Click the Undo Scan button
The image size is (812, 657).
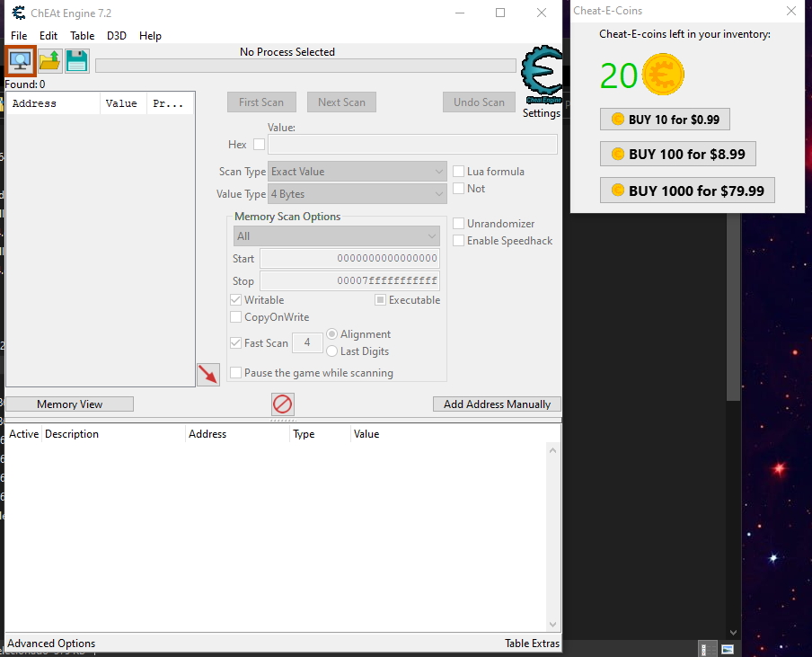[479, 102]
